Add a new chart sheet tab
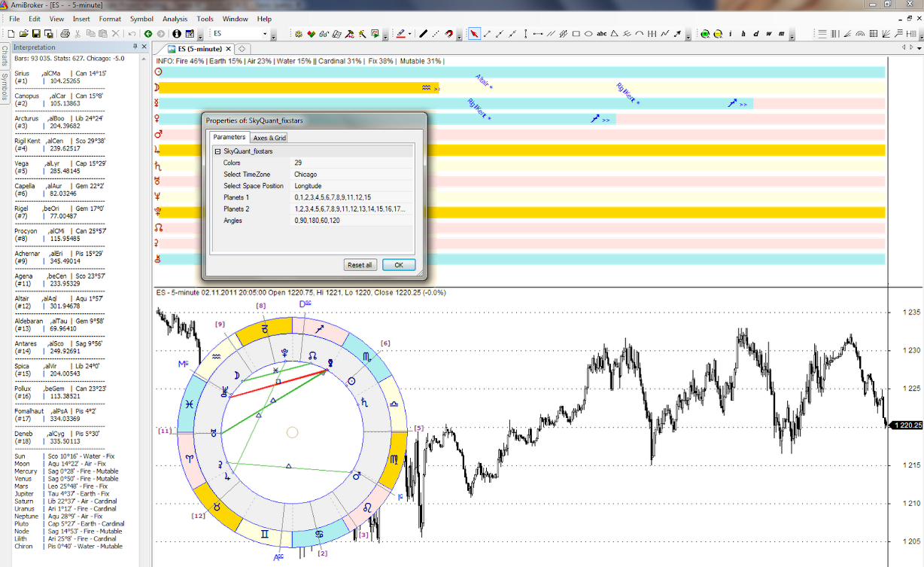This screenshot has height=567, width=924. click(x=242, y=48)
